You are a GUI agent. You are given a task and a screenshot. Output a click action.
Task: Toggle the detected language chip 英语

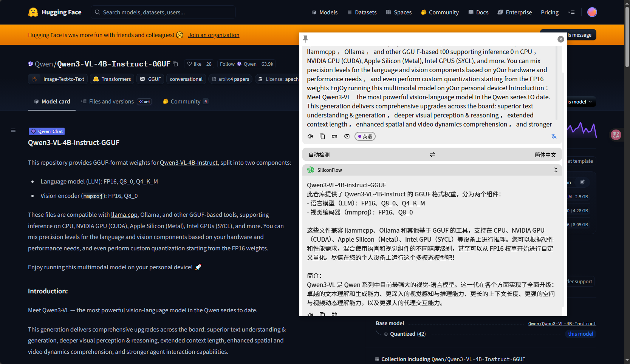tap(365, 136)
